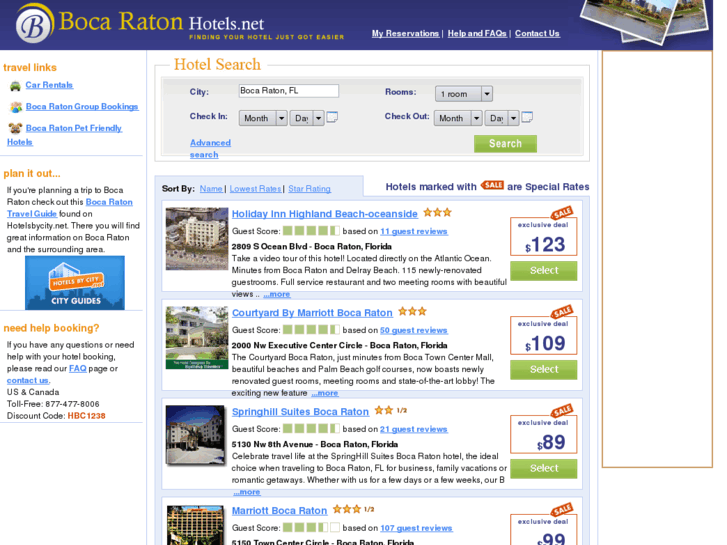This screenshot has height=545, width=727.
Task: Open My Reservations in header
Action: point(405,33)
